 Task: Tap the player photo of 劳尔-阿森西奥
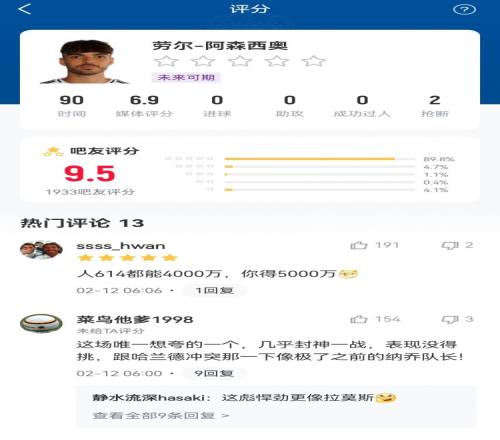pyautogui.click(x=85, y=61)
